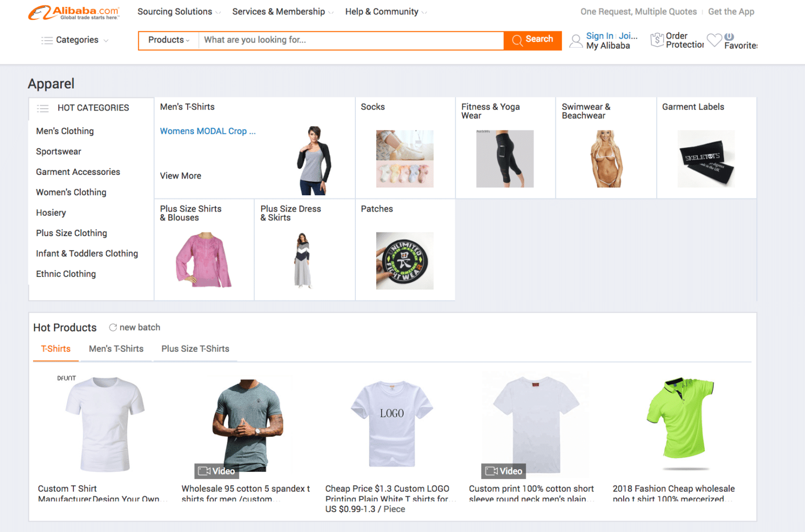Play the Video on the spandex t-shirt product
Screen dimensions: 805x532
point(216,471)
